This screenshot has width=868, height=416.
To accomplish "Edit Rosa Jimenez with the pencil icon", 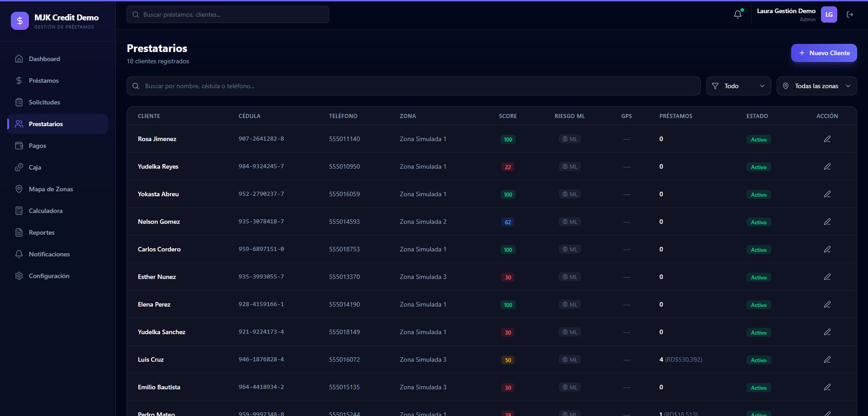I will pos(827,139).
